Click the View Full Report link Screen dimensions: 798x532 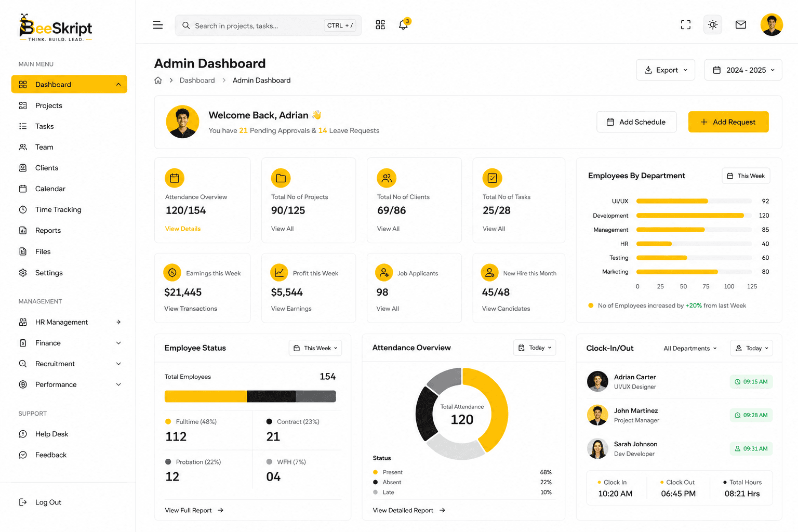pyautogui.click(x=194, y=510)
